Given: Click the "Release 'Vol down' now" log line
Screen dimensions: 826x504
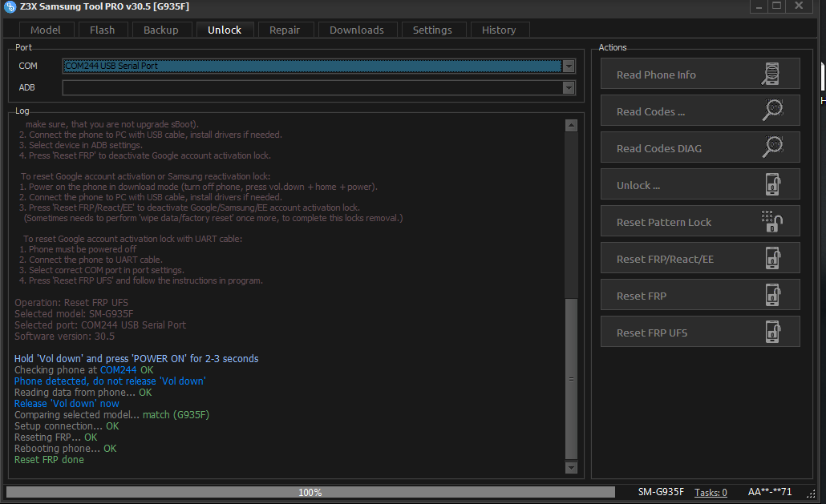Looking at the screenshot, I should [67, 404].
